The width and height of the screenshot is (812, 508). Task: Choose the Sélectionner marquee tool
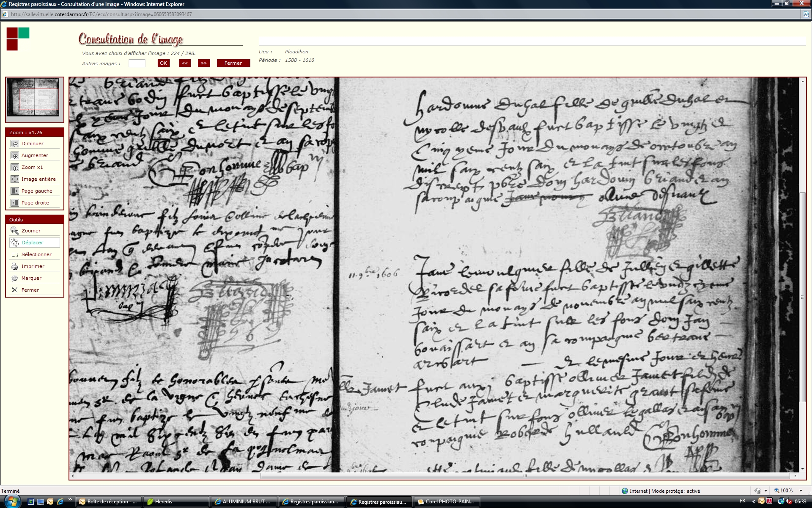click(x=15, y=255)
